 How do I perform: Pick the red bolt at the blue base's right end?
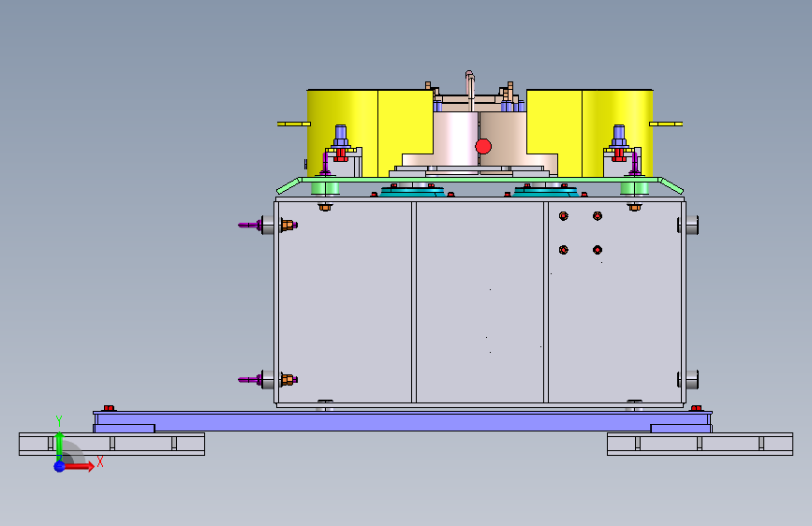point(697,408)
